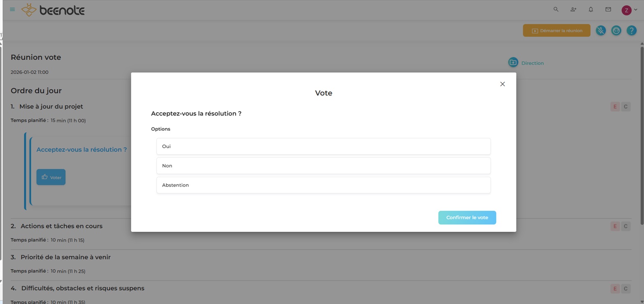
Task: Select the Oui vote option
Action: pyautogui.click(x=323, y=147)
